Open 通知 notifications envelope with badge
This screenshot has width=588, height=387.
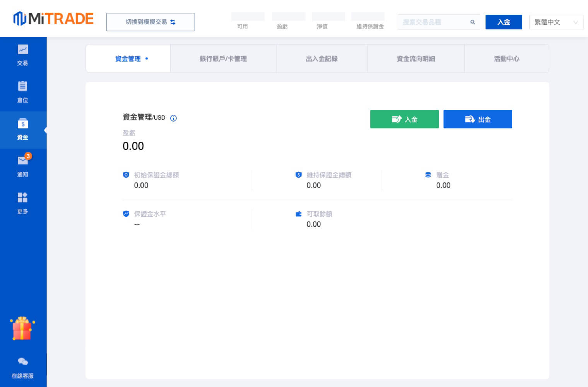tap(23, 161)
